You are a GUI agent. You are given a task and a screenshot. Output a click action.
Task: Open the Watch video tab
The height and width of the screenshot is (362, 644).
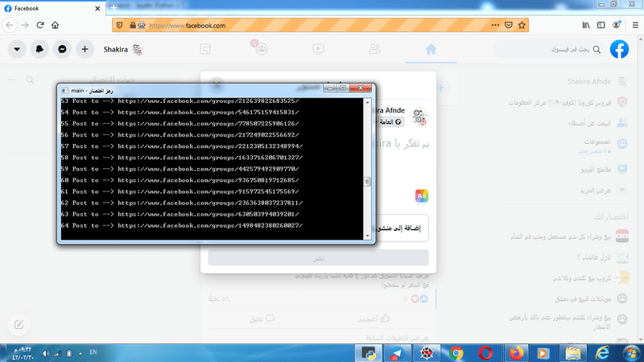click(318, 49)
